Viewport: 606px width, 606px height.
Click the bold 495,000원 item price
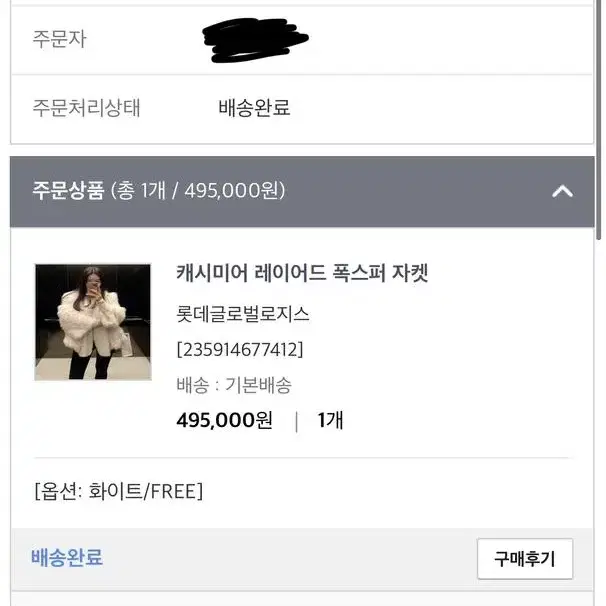pos(225,420)
